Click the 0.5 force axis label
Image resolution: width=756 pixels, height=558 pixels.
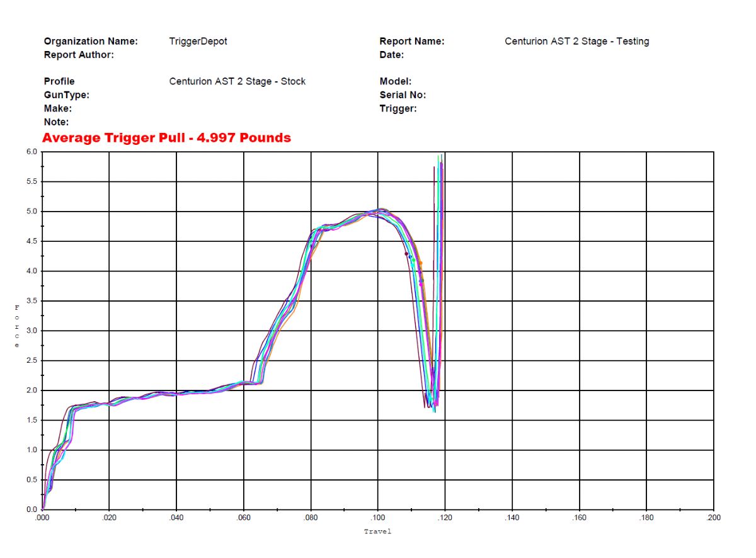[x=31, y=480]
